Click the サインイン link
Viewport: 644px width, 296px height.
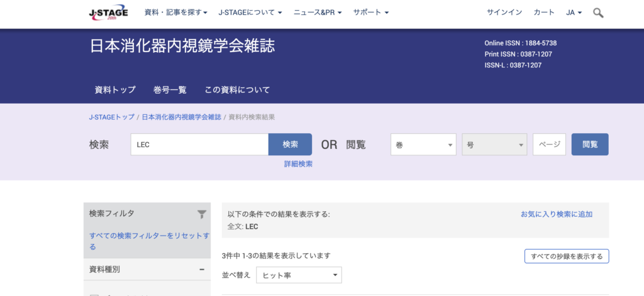[x=504, y=13]
